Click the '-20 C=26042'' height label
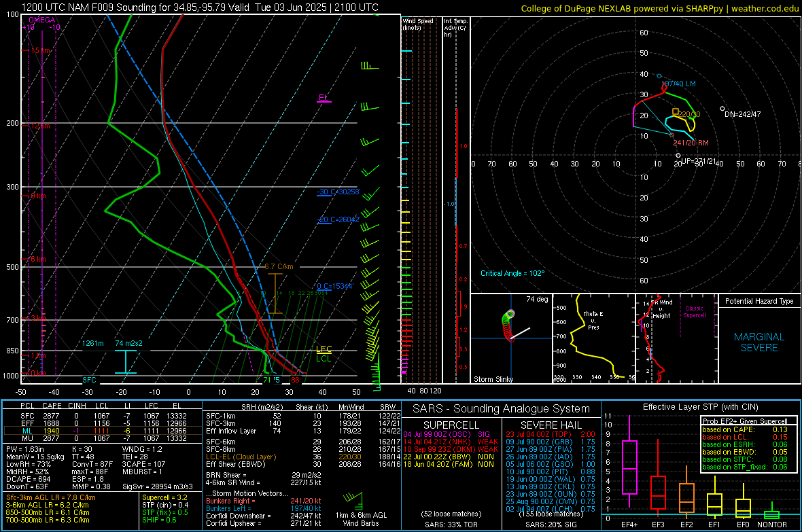This screenshot has height=532, width=802. (338, 219)
